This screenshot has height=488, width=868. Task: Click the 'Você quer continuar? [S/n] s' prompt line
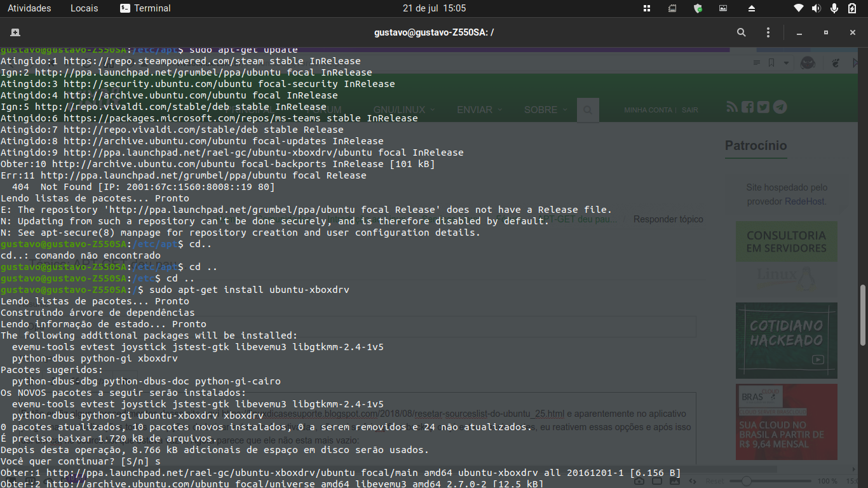point(81,461)
